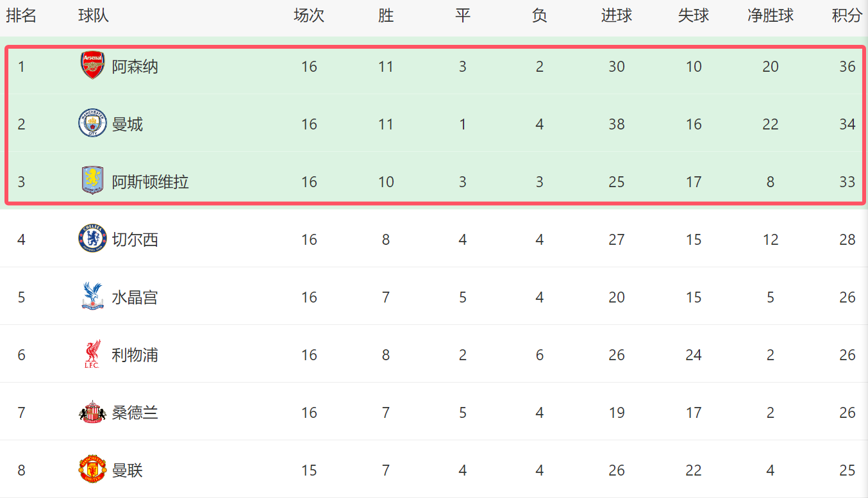
Task: Click the Manchester United crest icon
Action: (x=92, y=470)
